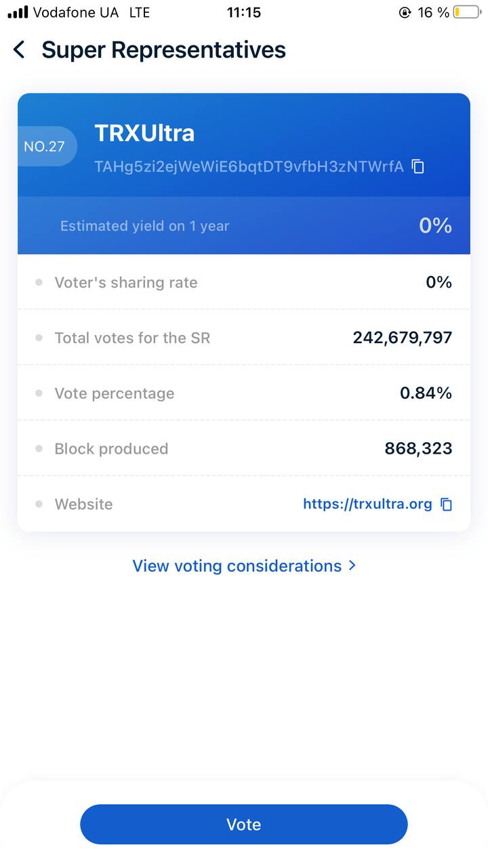Tap the NO.27 rank badge
This screenshot has width=488, height=868.
(x=46, y=146)
